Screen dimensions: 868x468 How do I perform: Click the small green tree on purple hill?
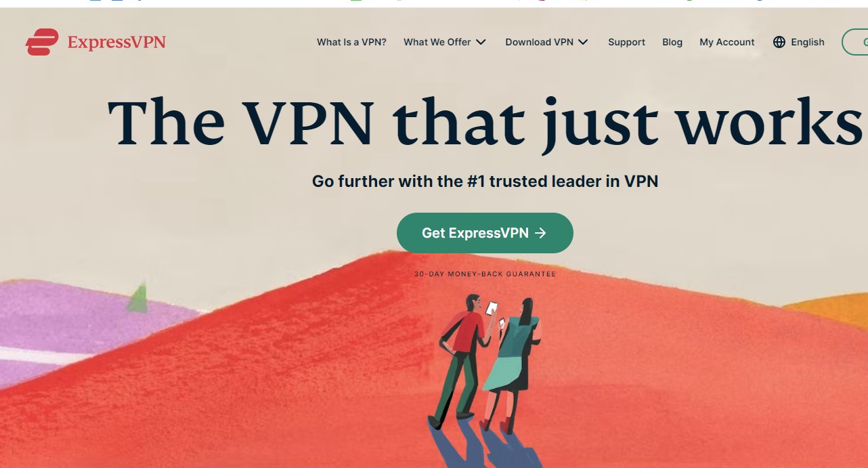137,298
